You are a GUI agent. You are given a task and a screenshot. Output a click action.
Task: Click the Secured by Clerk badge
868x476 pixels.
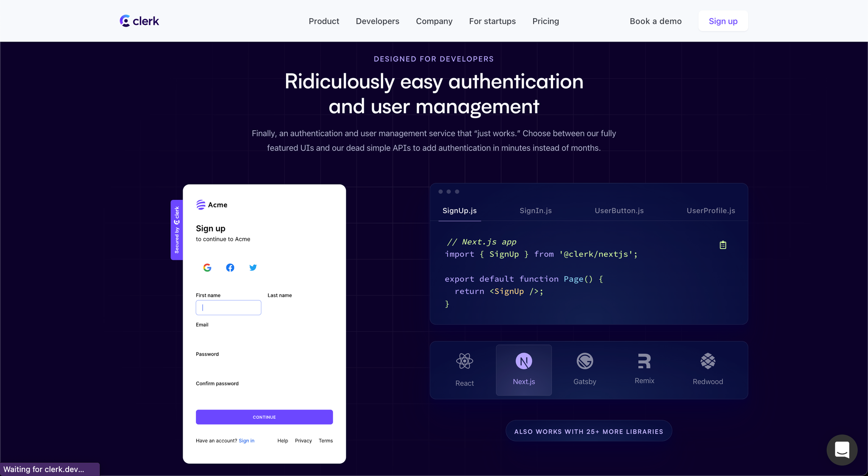pos(177,230)
